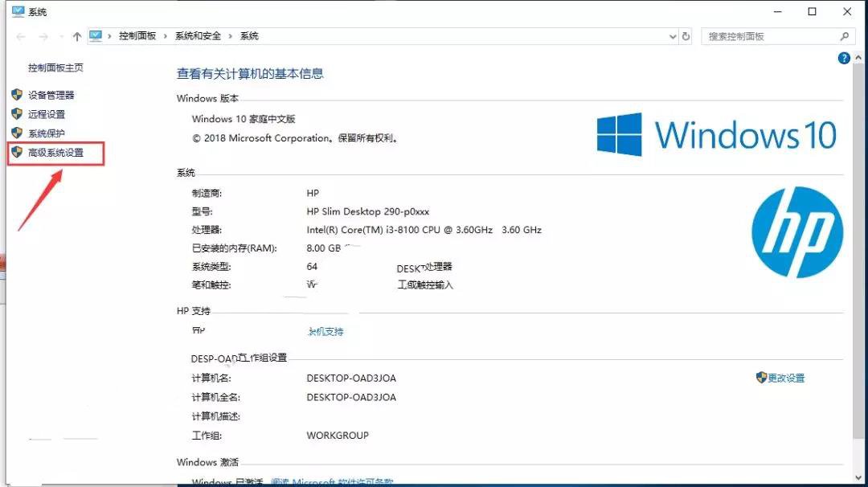The height and width of the screenshot is (487, 868).
Task: Open the address bar history dropdown
Action: pos(673,36)
